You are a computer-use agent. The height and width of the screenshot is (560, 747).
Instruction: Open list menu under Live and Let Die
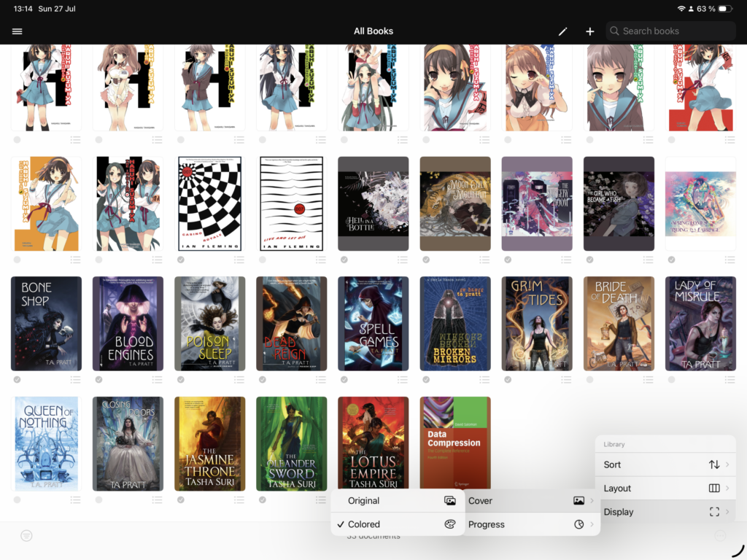(x=321, y=260)
